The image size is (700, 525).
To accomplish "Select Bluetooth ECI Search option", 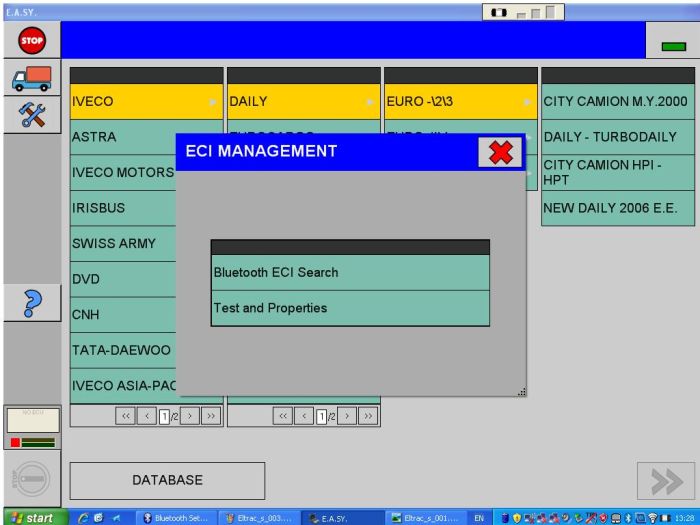I will (350, 272).
